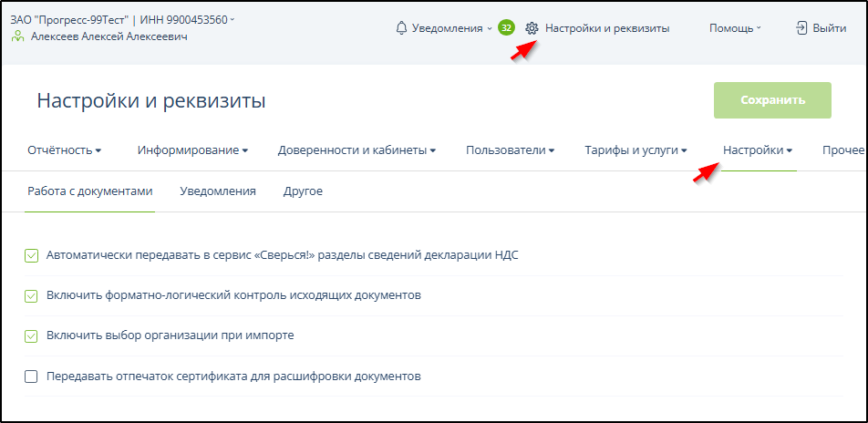The height and width of the screenshot is (423, 868).
Task: Click the notifications bell icon
Action: (401, 28)
